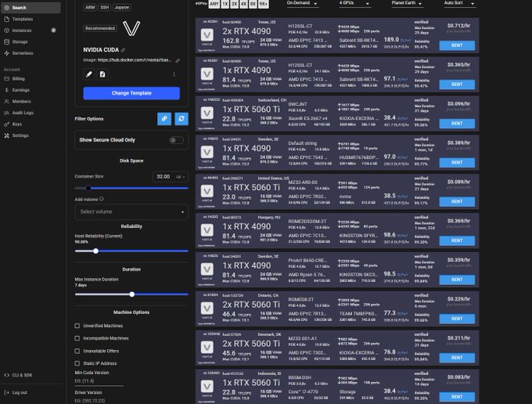Rent the Hungary RTX 4090 at $0.369/hr

pos(457,240)
